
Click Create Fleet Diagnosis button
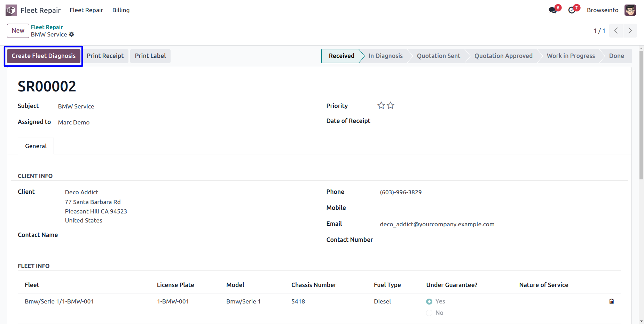click(44, 56)
